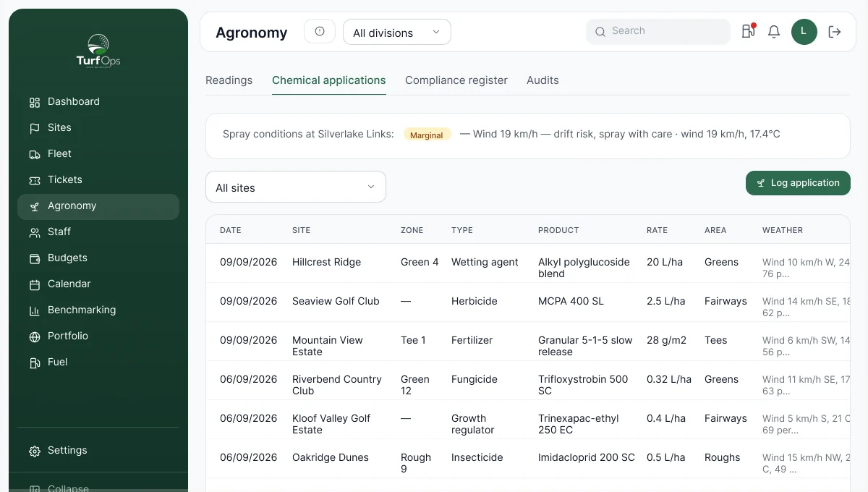Click the ZONE column header
Screen dimensions: 868x492
click(x=412, y=230)
